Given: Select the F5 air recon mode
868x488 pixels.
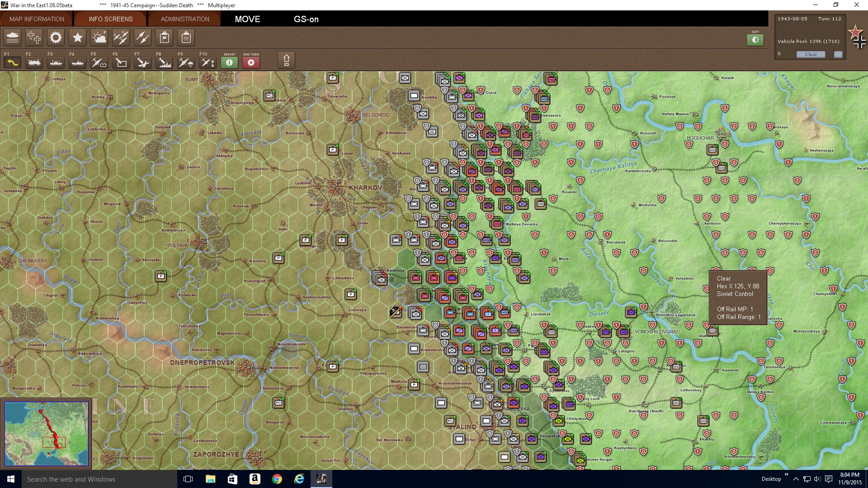Looking at the screenshot, I should [x=99, y=63].
